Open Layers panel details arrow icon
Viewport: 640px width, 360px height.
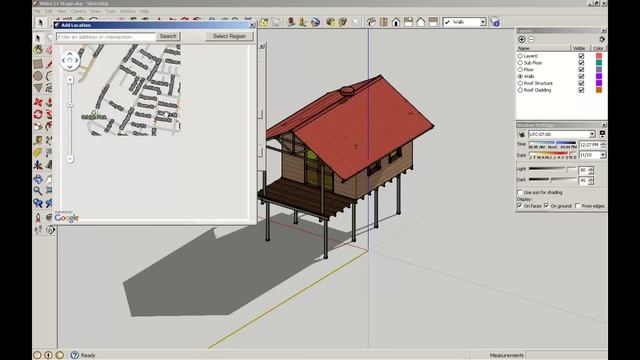point(602,39)
